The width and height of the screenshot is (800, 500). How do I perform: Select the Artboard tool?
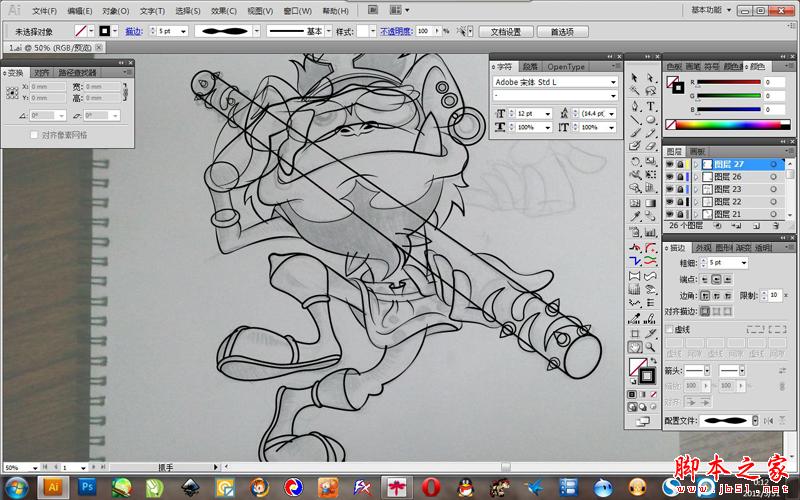635,334
